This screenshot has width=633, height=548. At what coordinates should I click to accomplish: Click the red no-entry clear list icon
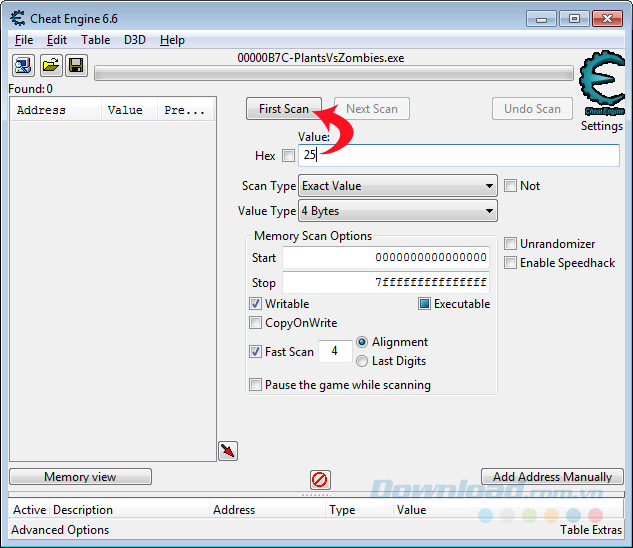point(320,480)
